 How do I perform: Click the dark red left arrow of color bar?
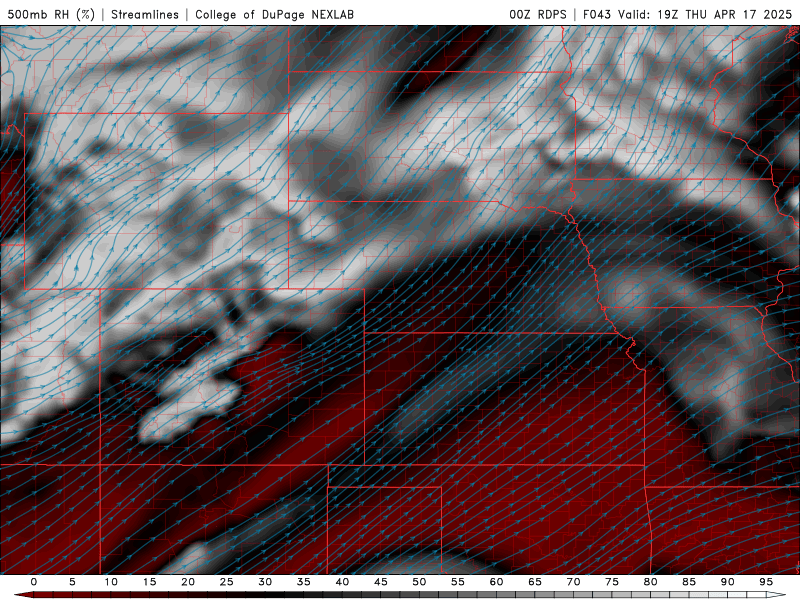click(23, 594)
